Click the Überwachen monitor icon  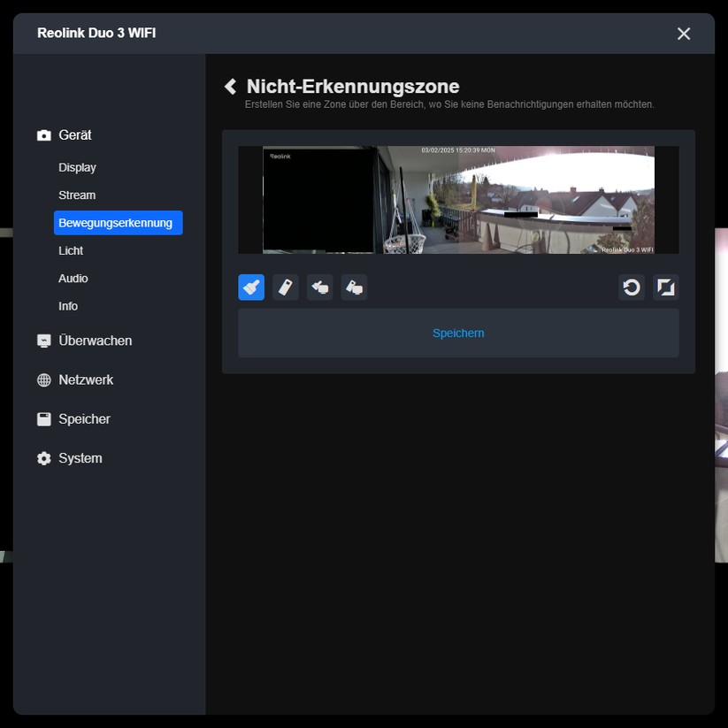tap(42, 340)
